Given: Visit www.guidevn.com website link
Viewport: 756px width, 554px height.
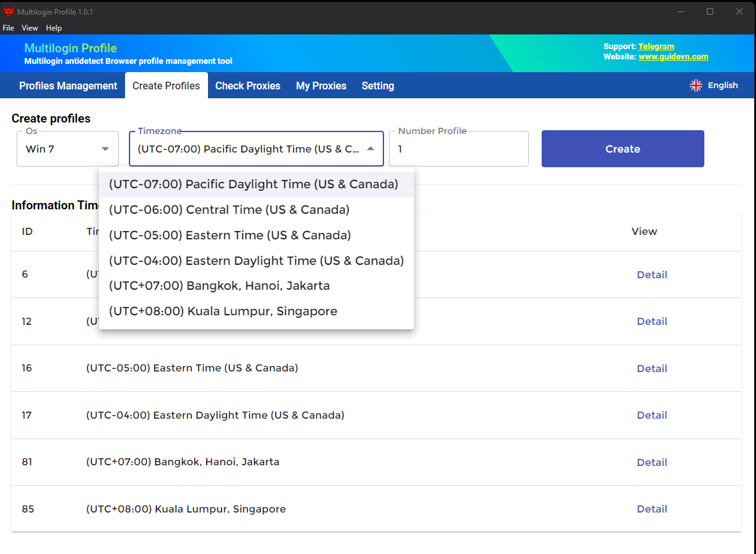Looking at the screenshot, I should pos(674,56).
